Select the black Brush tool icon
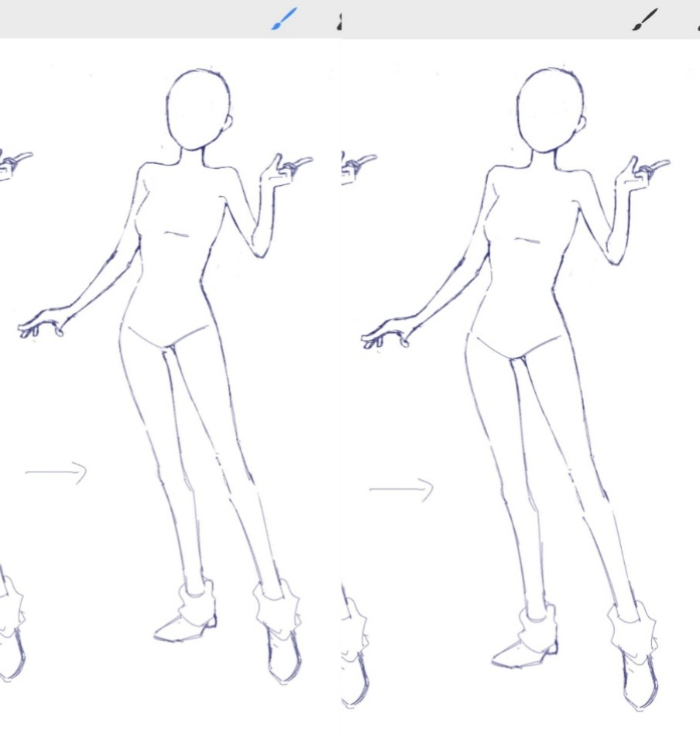Screen dimensions: 700x734 [x=645, y=20]
